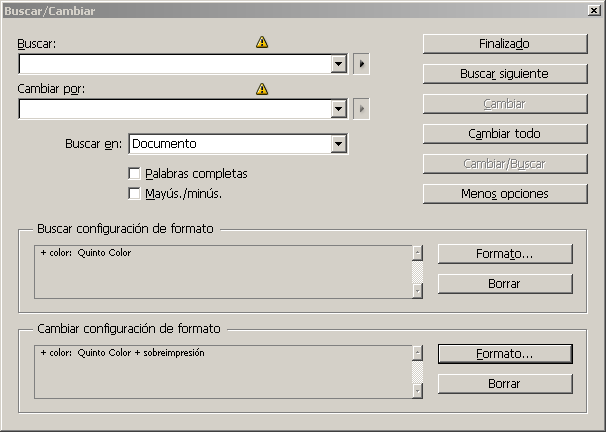Click scroll-down arrow in Cambiar formato box
Screen dimensions: 606x432
click(417, 391)
